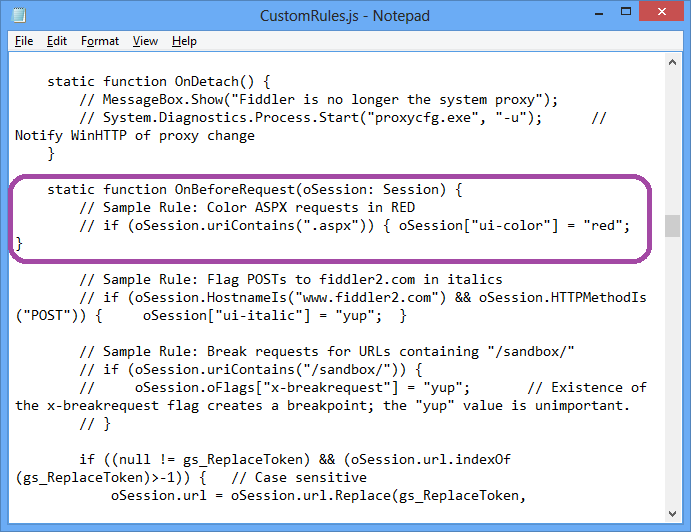Click the vertical scrollbar thumb

[674, 225]
